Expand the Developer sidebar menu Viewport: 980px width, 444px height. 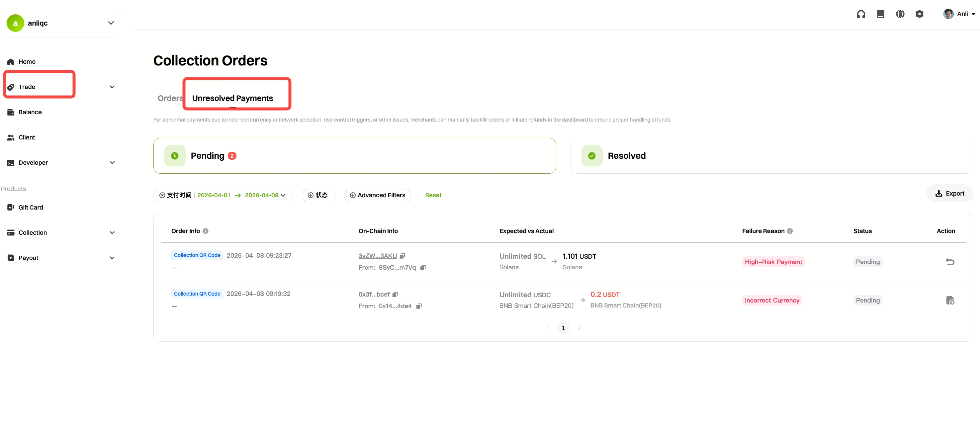(x=112, y=163)
